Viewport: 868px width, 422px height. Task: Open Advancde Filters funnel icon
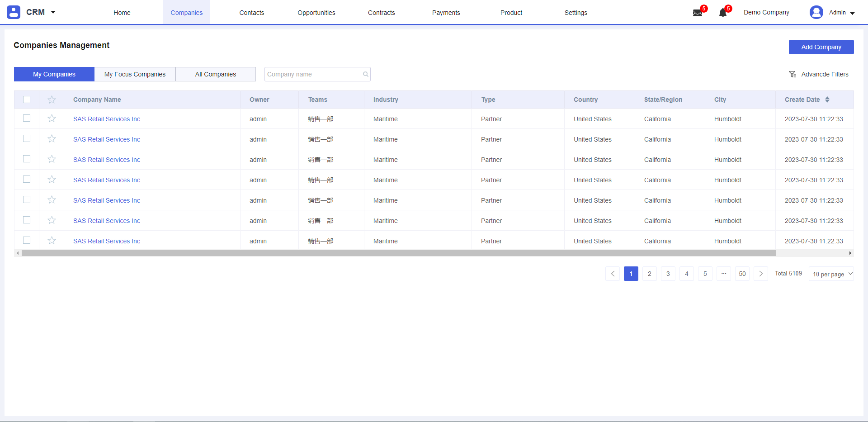coord(793,74)
